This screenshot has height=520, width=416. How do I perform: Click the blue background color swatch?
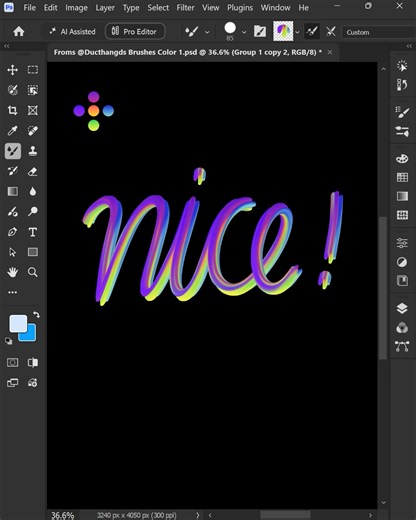[x=31, y=335]
